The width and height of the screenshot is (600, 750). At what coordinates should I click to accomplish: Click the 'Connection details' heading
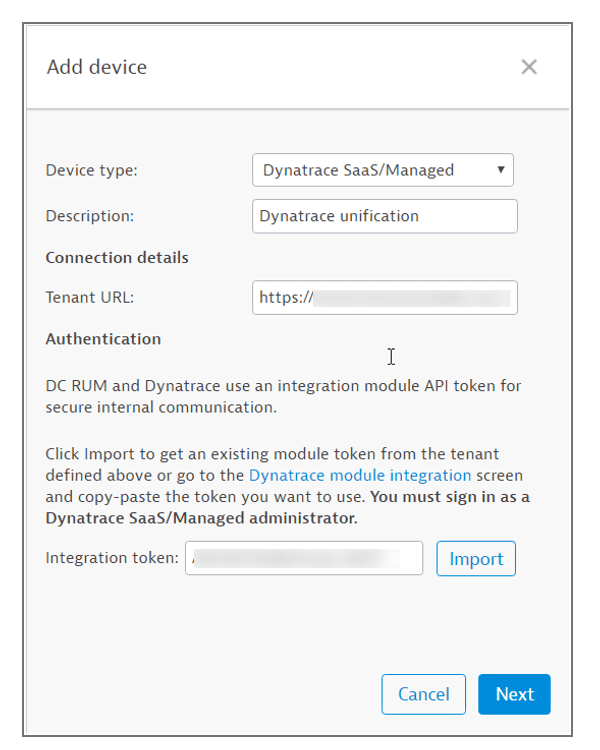117,258
